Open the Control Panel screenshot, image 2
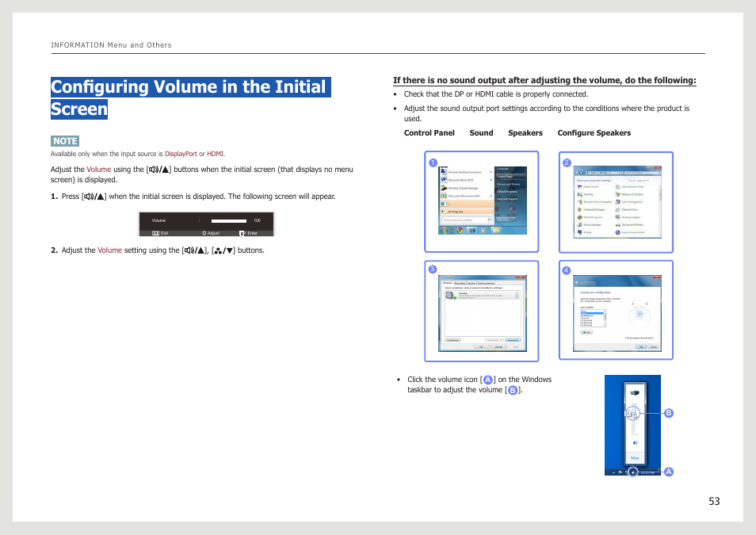756x535 pixels. [616, 202]
